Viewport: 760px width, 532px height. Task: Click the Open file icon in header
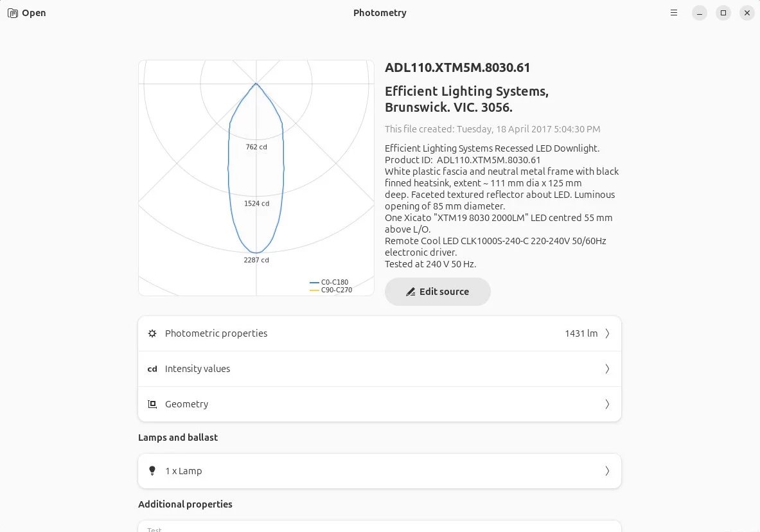click(13, 13)
